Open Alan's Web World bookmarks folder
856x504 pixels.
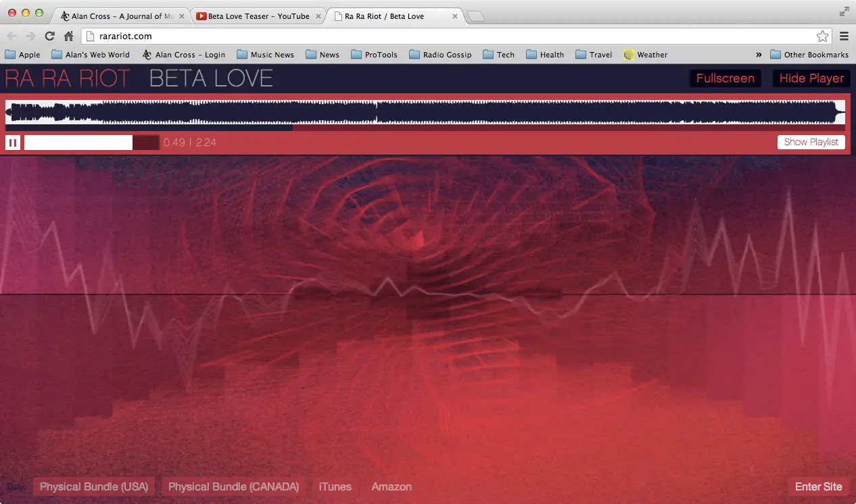click(91, 55)
